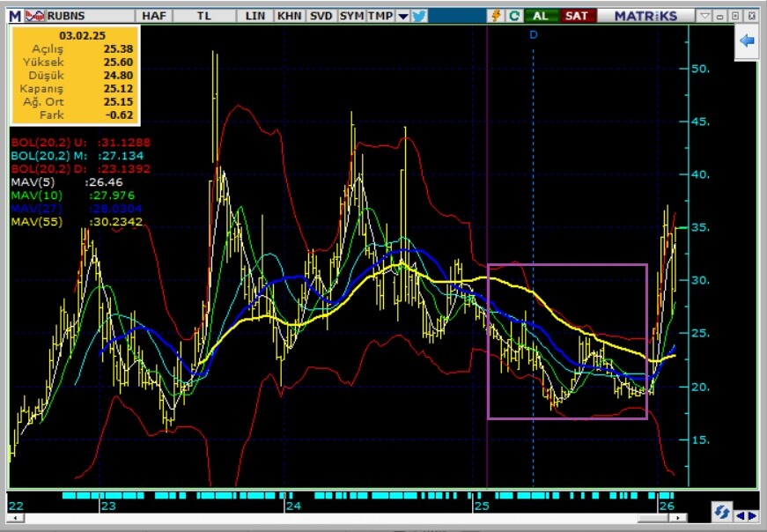Click the Twitter bird icon in toolbar
The image size is (767, 532).
click(x=419, y=16)
